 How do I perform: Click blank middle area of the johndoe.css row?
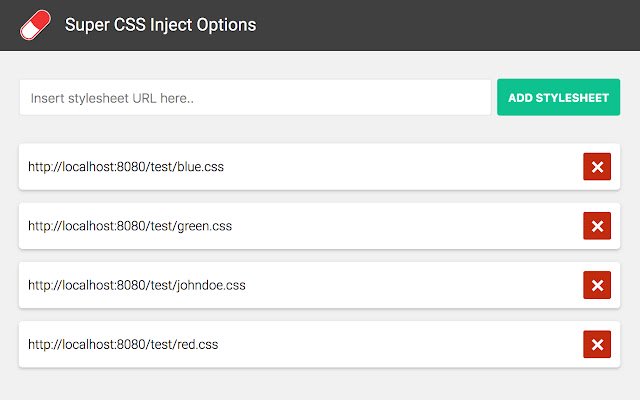[x=400, y=286]
